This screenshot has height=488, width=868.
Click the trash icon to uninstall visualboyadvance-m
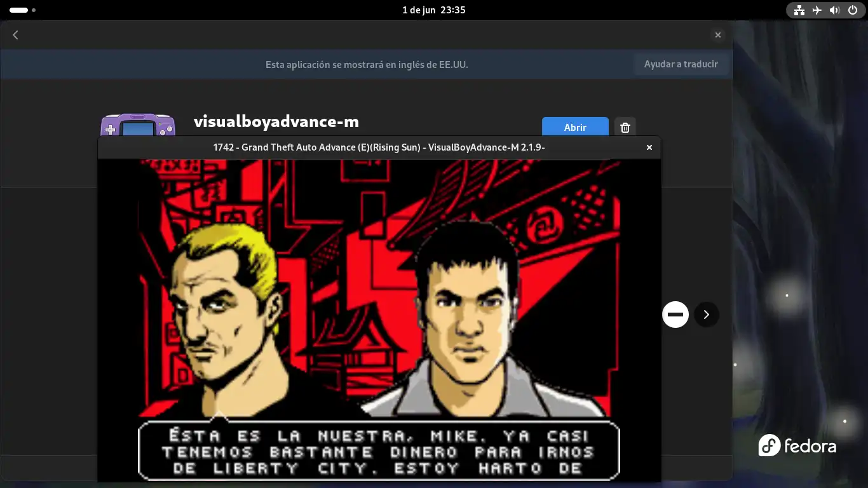point(625,127)
